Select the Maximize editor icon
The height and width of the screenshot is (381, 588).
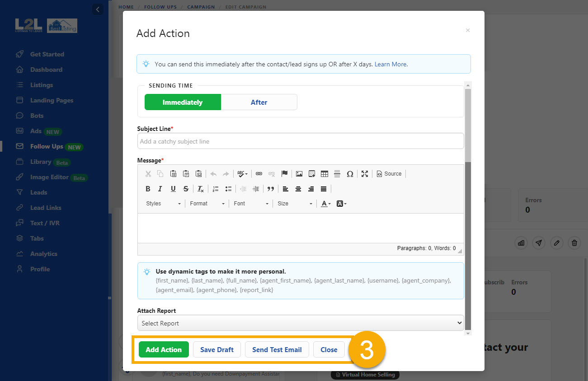[365, 173]
